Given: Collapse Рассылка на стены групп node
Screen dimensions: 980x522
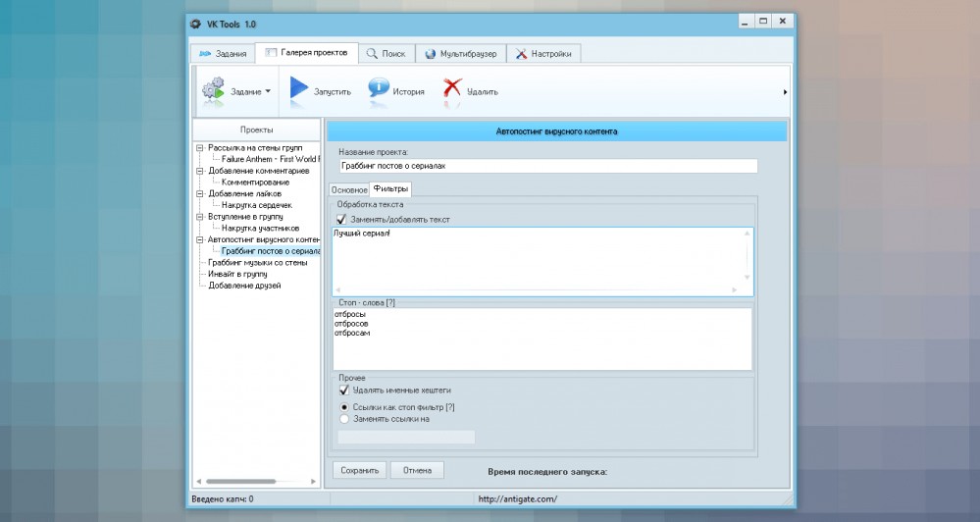Looking at the screenshot, I should 200,148.
